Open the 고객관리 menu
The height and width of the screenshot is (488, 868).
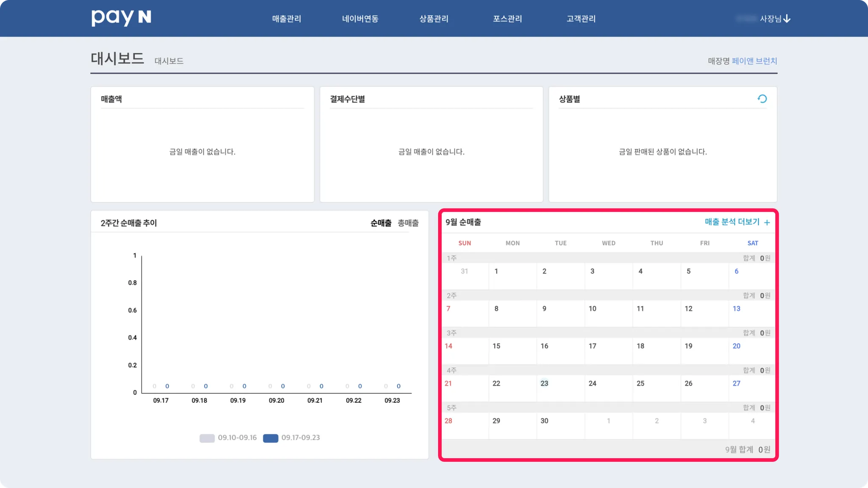pos(581,19)
